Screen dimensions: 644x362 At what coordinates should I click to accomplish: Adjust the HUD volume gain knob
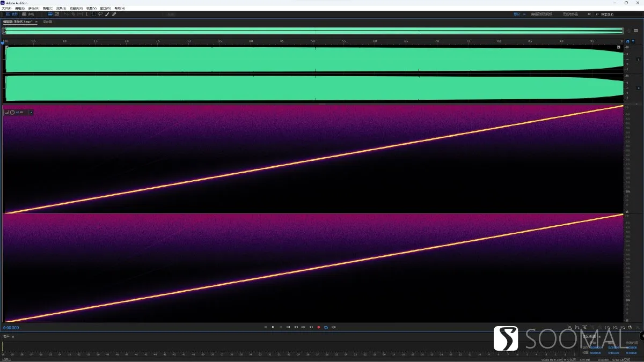pyautogui.click(x=12, y=112)
